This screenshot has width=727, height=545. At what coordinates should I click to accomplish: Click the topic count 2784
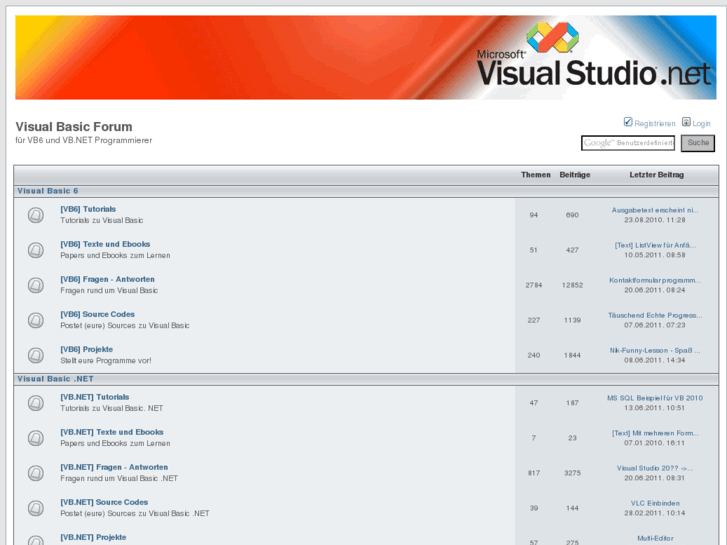[x=534, y=285]
